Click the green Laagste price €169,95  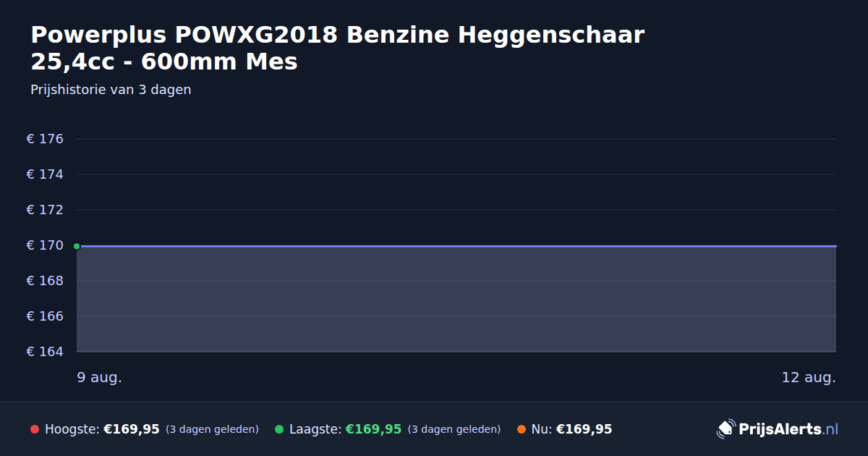pos(373,429)
